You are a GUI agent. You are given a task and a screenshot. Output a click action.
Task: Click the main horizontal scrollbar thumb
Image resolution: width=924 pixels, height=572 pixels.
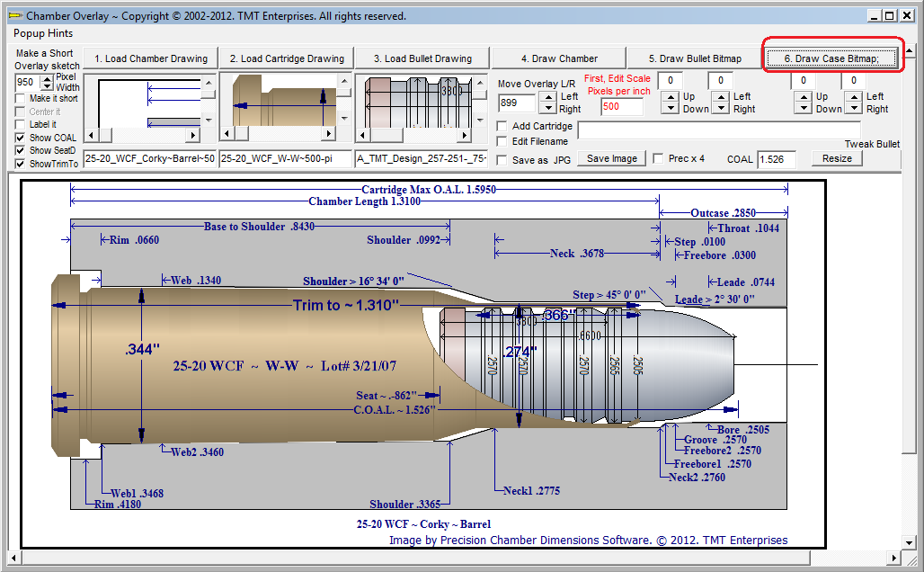point(416,558)
